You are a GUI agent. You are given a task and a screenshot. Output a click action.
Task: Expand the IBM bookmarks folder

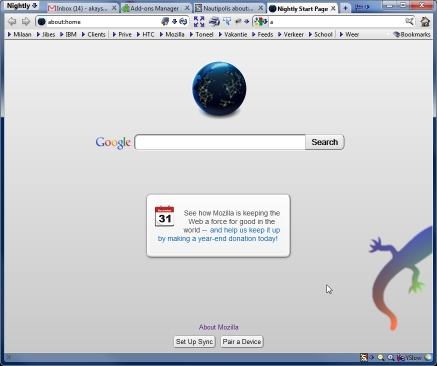68,34
